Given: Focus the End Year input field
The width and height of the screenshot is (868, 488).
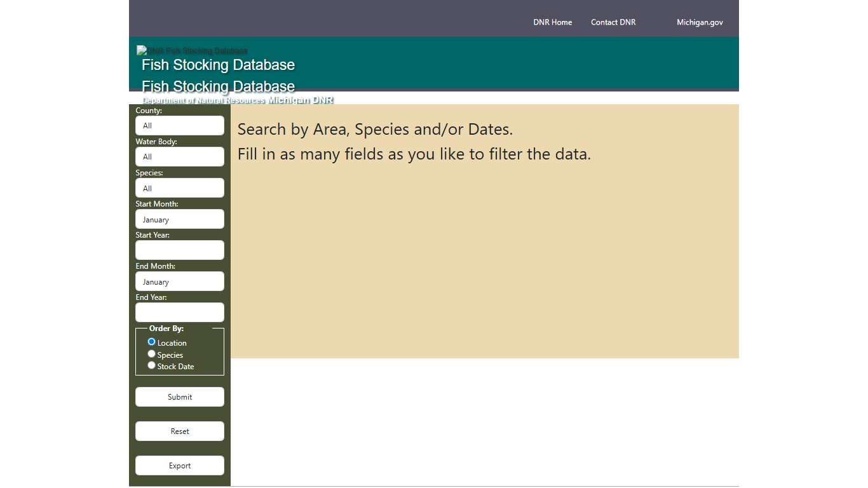Looking at the screenshot, I should pyautogui.click(x=180, y=313).
